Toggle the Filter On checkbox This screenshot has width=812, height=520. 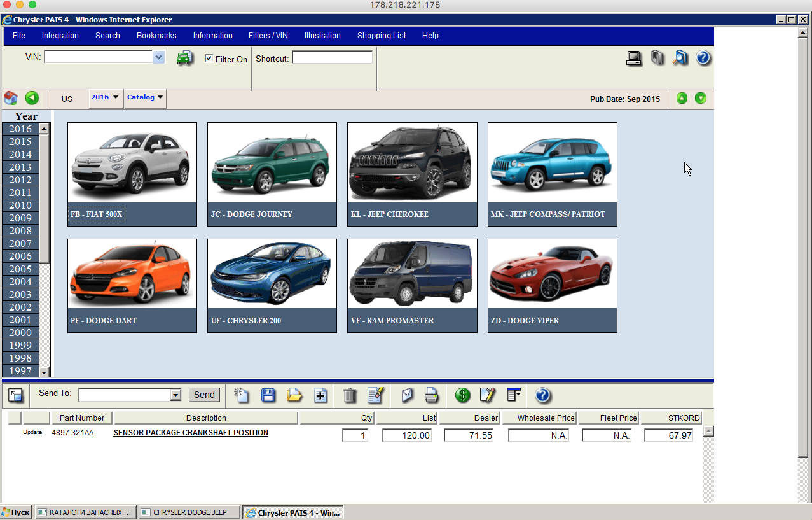click(x=209, y=59)
